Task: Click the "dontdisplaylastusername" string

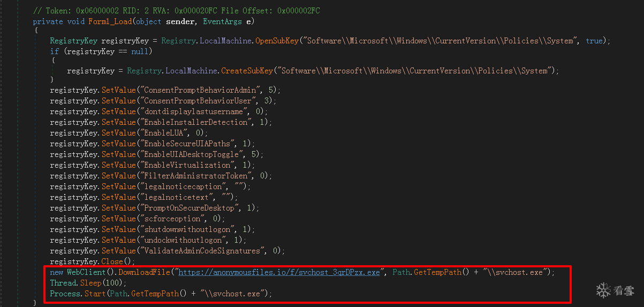Action: 194,111
